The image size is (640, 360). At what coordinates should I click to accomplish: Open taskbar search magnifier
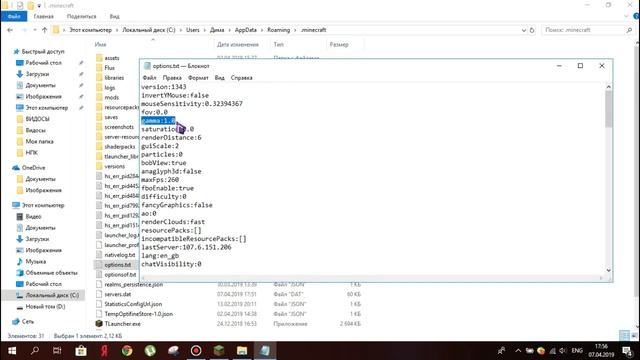pos(35,351)
